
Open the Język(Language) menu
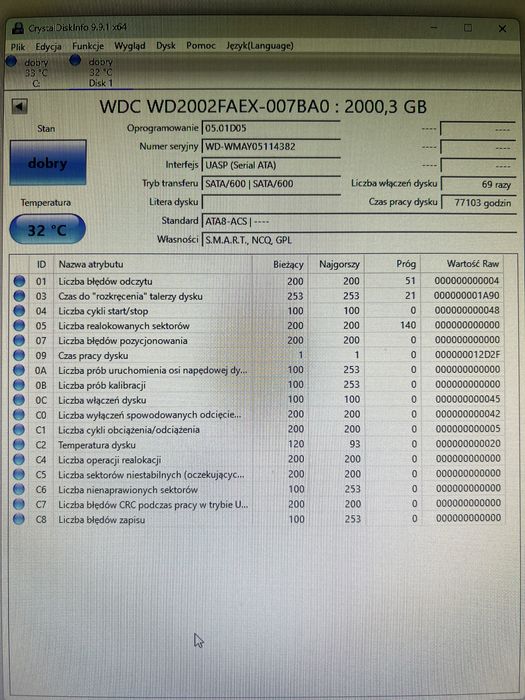coord(260,46)
